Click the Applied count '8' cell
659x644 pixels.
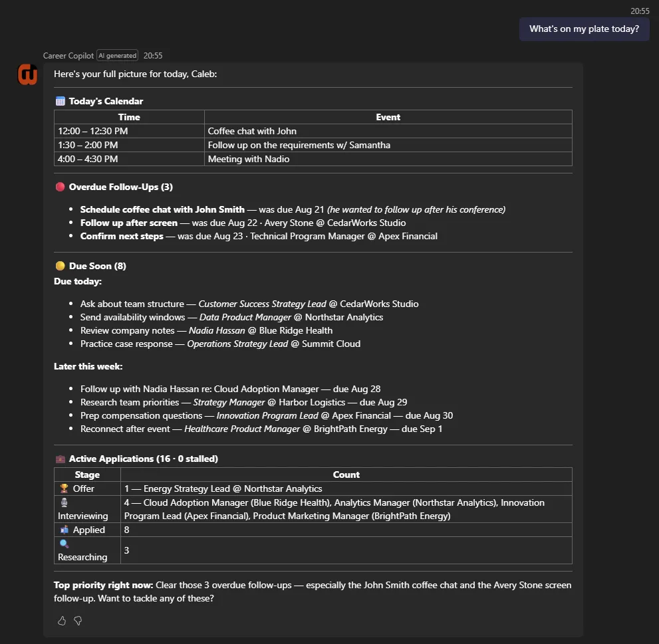(346, 530)
